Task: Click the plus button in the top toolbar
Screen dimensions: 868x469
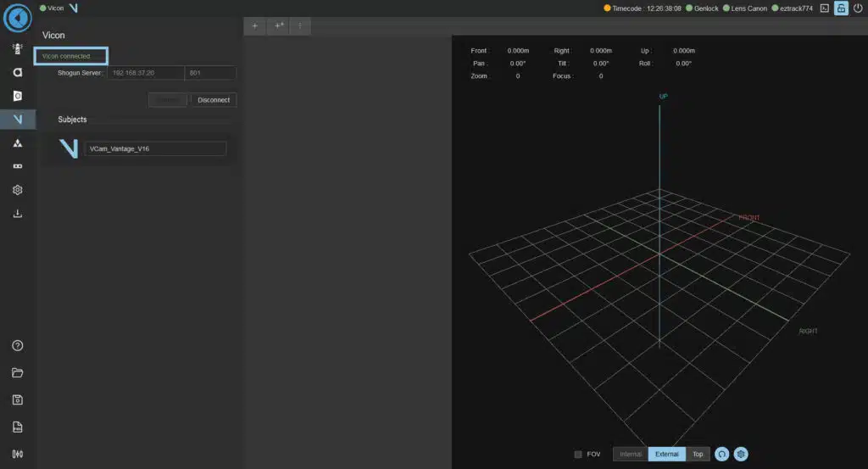Action: point(255,25)
